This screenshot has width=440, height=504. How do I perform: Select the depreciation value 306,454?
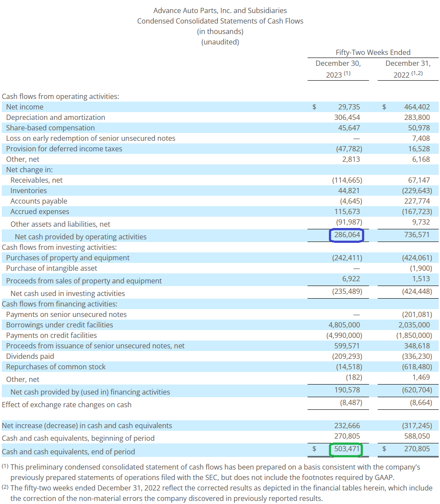[347, 118]
